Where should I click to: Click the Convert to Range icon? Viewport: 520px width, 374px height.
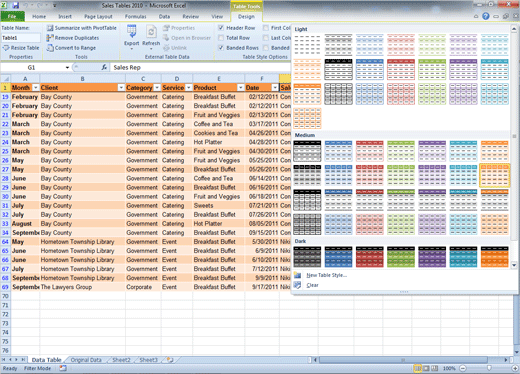(50, 48)
